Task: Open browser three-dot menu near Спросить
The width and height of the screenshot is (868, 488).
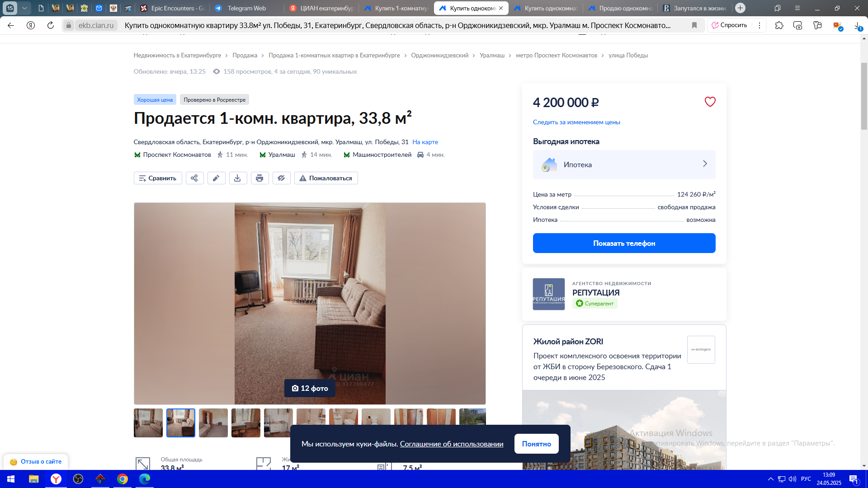Action: click(759, 25)
